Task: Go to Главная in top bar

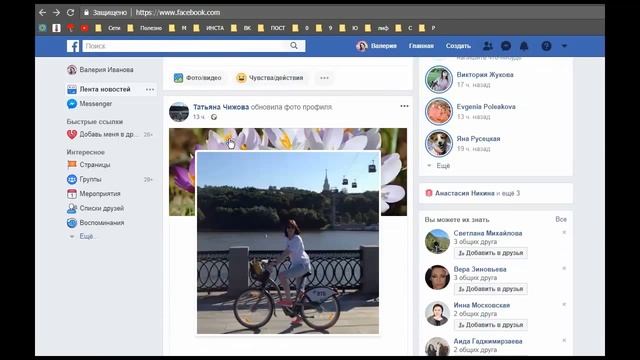Action: click(x=421, y=46)
